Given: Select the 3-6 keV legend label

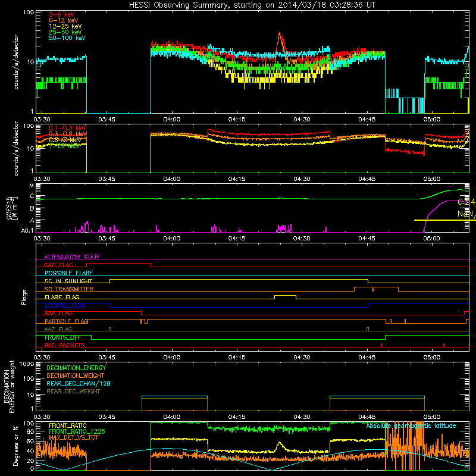Looking at the screenshot, I should (61, 14).
